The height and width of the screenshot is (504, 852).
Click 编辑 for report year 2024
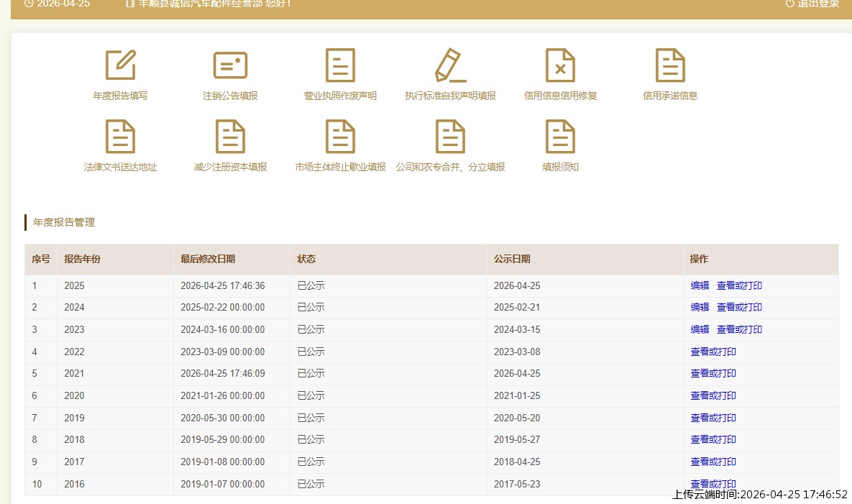pyautogui.click(x=700, y=307)
